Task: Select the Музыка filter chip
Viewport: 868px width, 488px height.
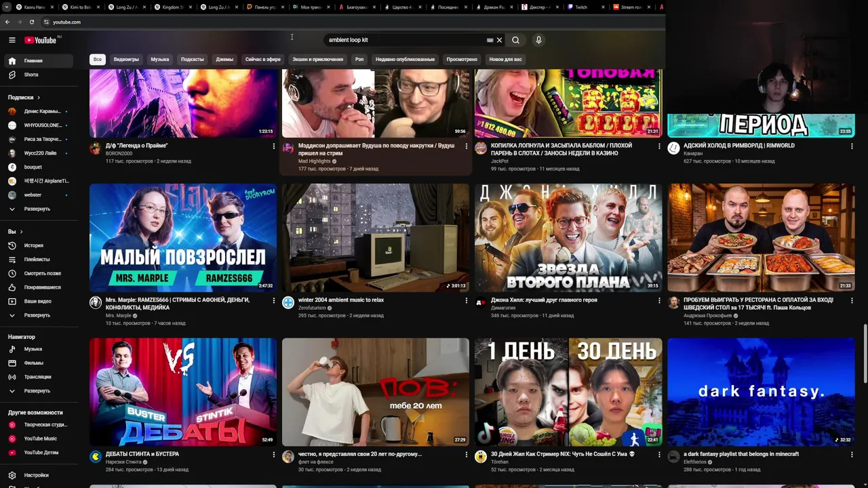Action: coord(160,60)
